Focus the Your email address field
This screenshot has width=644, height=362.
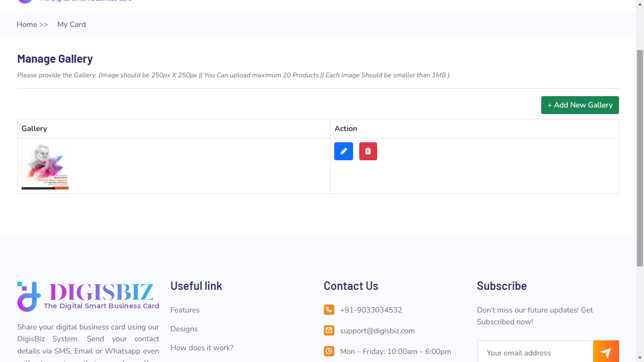click(x=535, y=353)
